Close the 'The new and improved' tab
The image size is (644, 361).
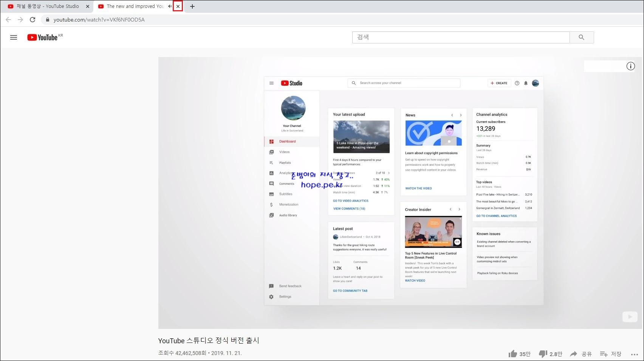click(178, 6)
